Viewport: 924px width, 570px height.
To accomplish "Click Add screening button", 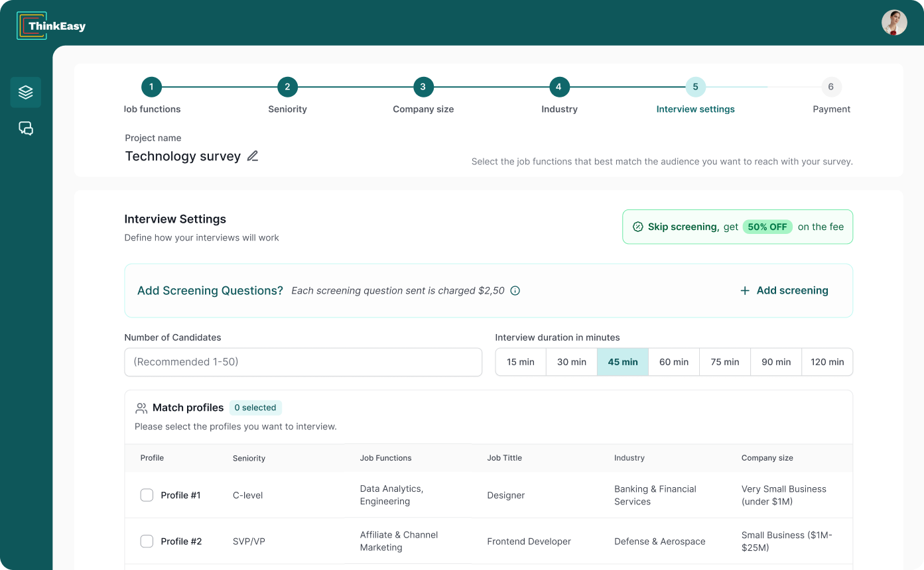I will click(784, 290).
